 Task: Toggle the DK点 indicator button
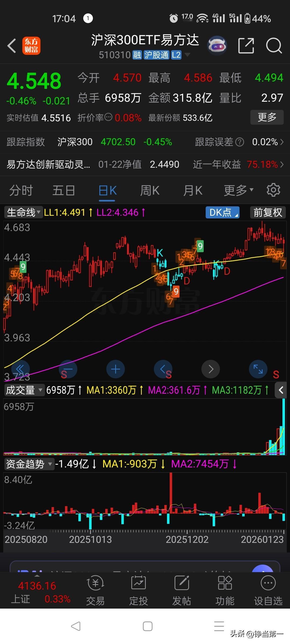click(x=222, y=213)
